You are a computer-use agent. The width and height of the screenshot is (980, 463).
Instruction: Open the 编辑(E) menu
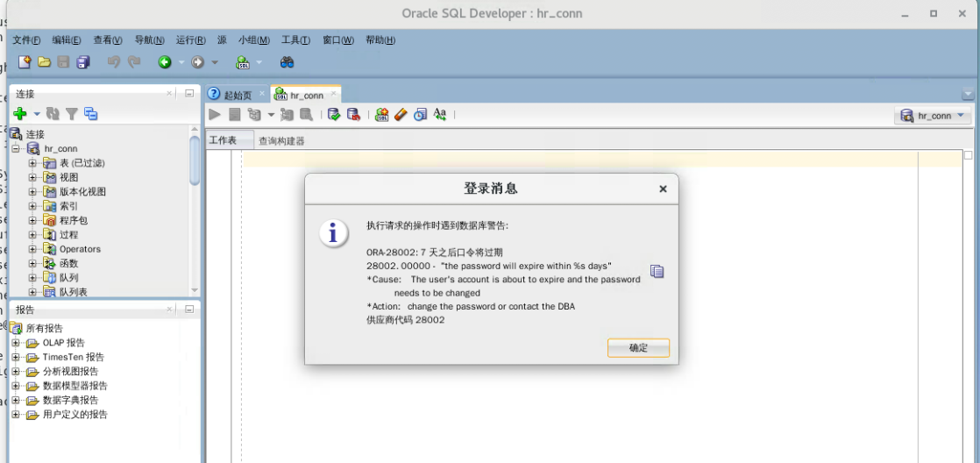point(67,40)
